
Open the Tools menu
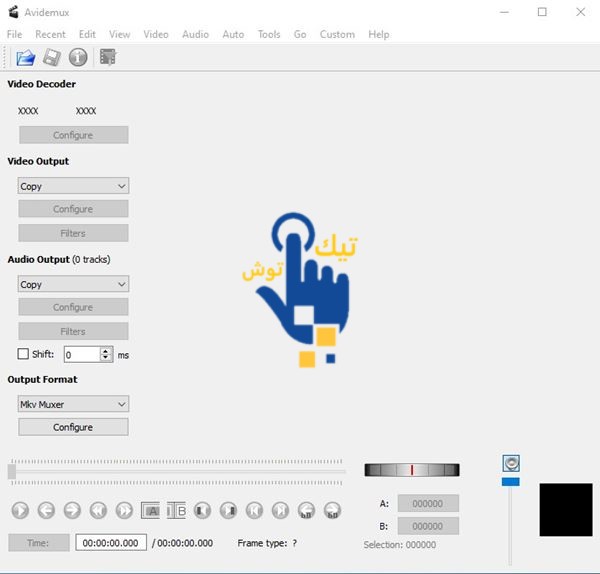click(269, 34)
